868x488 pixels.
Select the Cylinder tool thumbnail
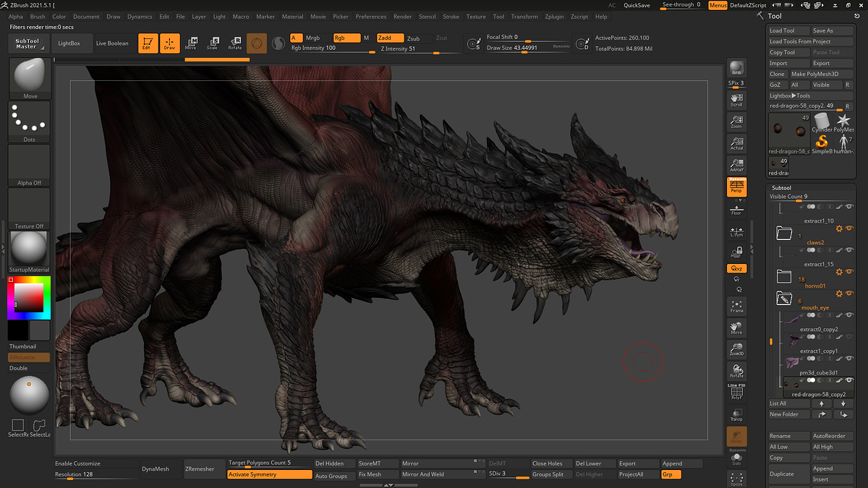[x=822, y=123]
